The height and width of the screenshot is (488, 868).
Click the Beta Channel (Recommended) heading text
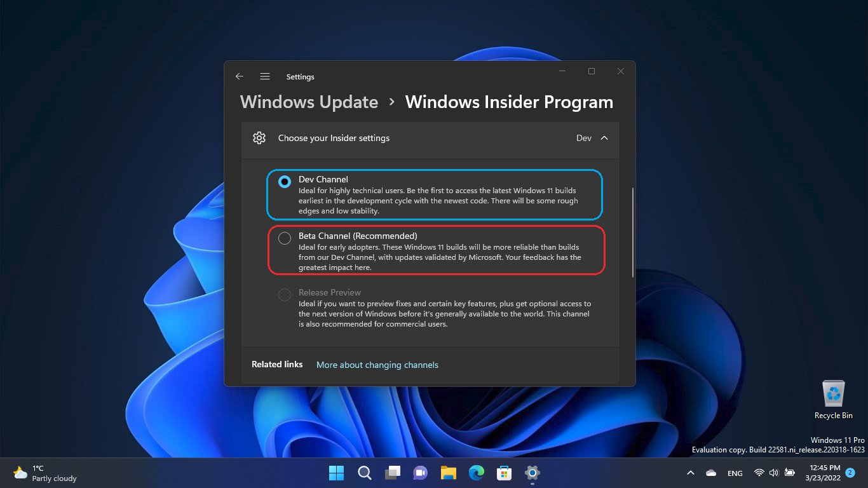coord(358,236)
